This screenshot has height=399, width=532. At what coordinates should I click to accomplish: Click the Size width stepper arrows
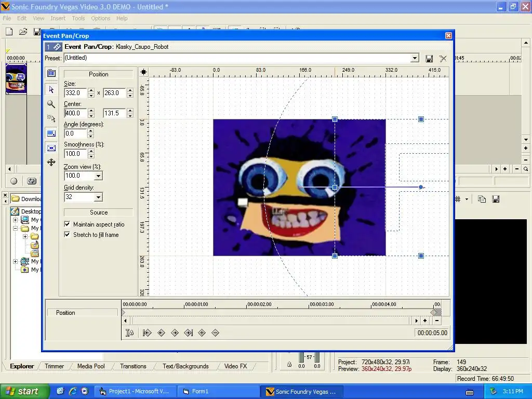91,93
